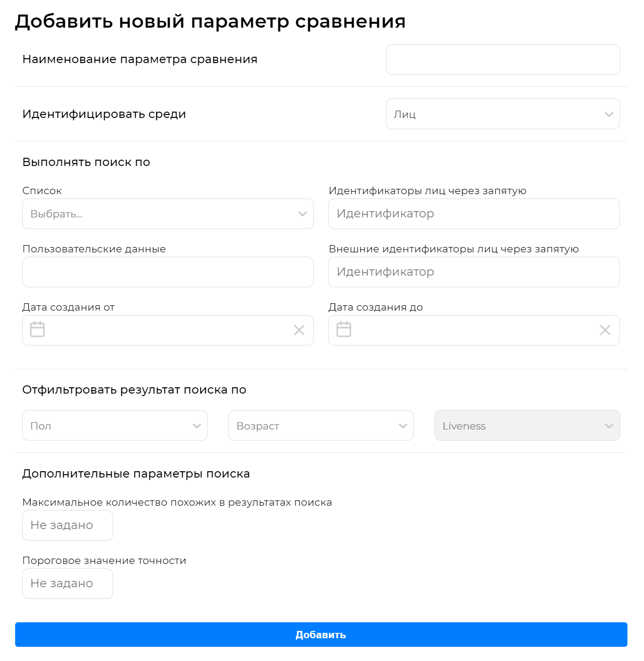Click the «Наименование параметра сравнения» input field
This screenshot has height=661, width=644.
tap(503, 59)
